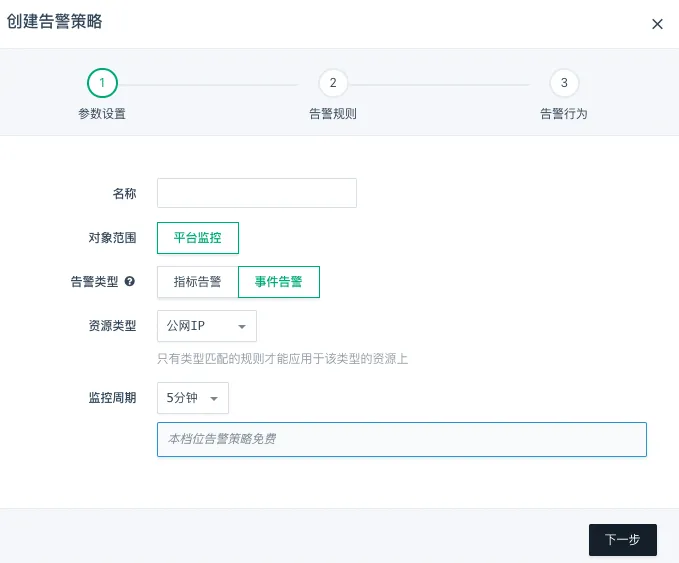Open the 公网IP resource type dropdown
The image size is (679, 563).
pyautogui.click(x=206, y=326)
